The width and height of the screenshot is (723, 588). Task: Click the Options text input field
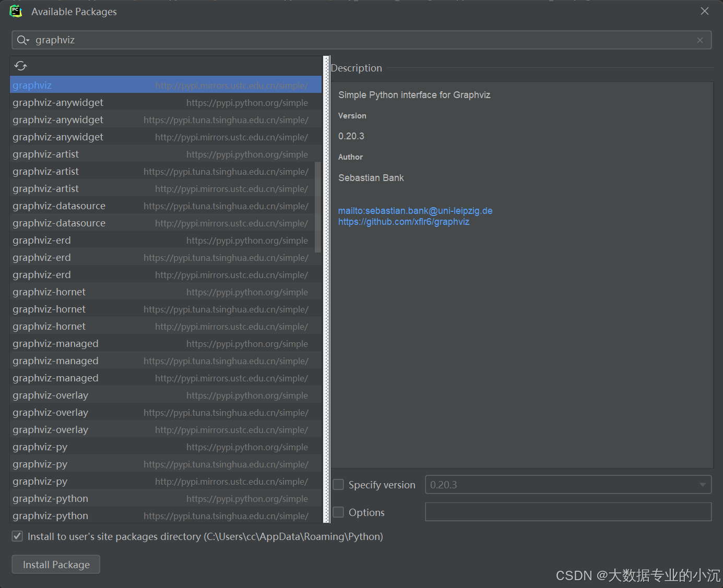point(568,512)
